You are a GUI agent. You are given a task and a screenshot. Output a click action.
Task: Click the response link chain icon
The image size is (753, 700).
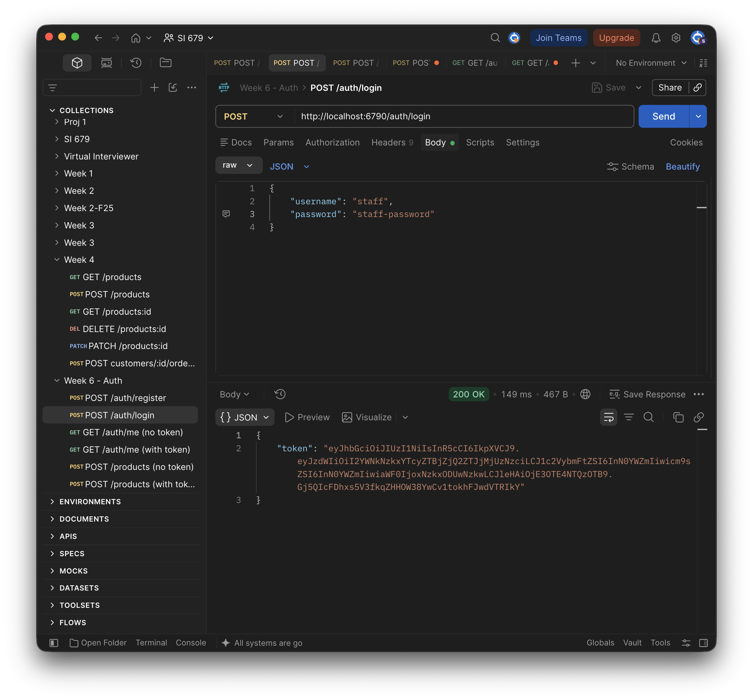pyautogui.click(x=698, y=417)
